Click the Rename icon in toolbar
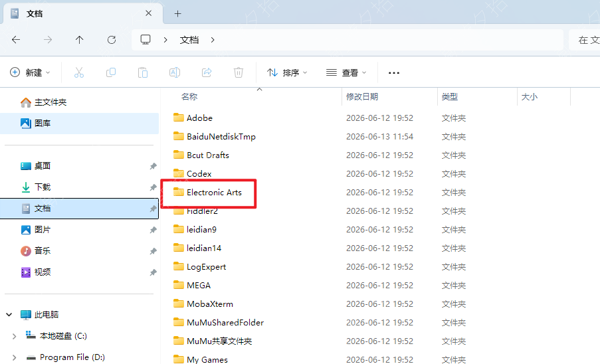600x364 pixels. (x=175, y=72)
